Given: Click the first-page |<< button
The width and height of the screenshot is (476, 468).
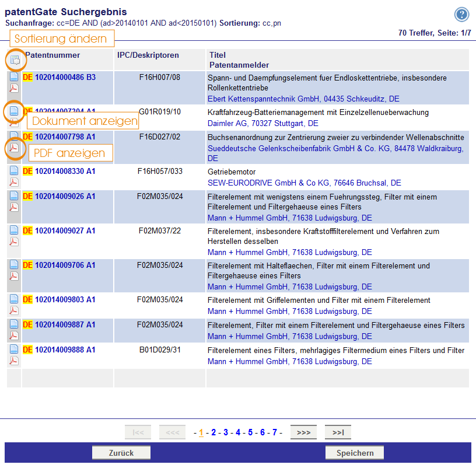Looking at the screenshot, I should tap(138, 432).
